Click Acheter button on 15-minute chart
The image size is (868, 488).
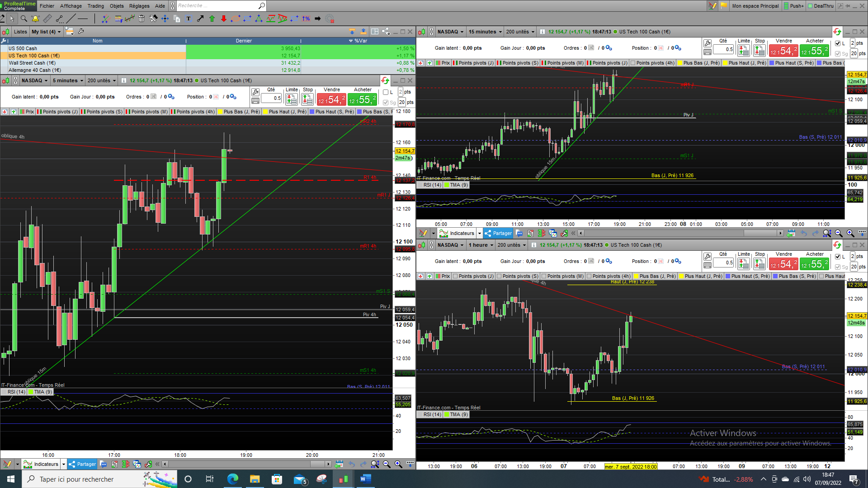[814, 50]
